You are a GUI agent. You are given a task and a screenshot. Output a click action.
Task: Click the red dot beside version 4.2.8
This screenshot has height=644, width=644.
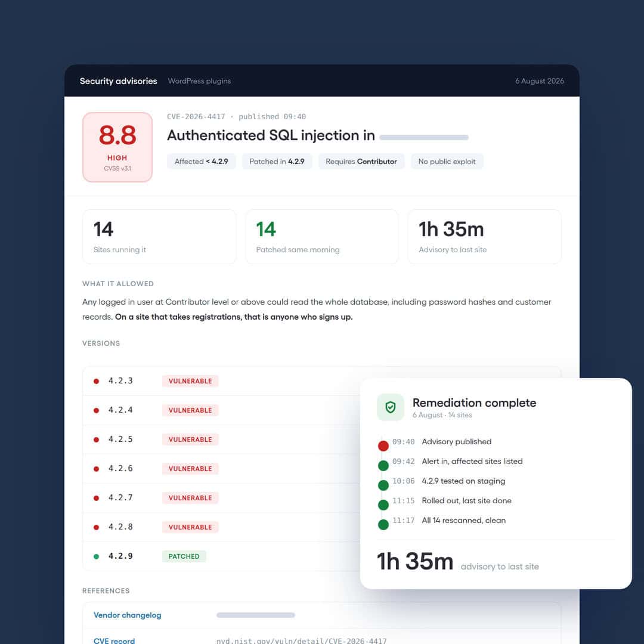point(96,527)
